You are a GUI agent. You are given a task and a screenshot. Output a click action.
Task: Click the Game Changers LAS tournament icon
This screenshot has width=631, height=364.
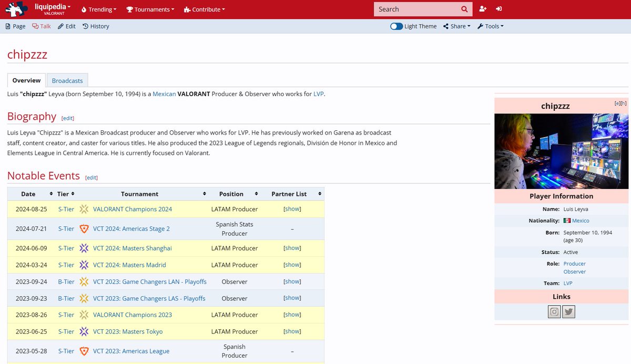pyautogui.click(x=84, y=298)
